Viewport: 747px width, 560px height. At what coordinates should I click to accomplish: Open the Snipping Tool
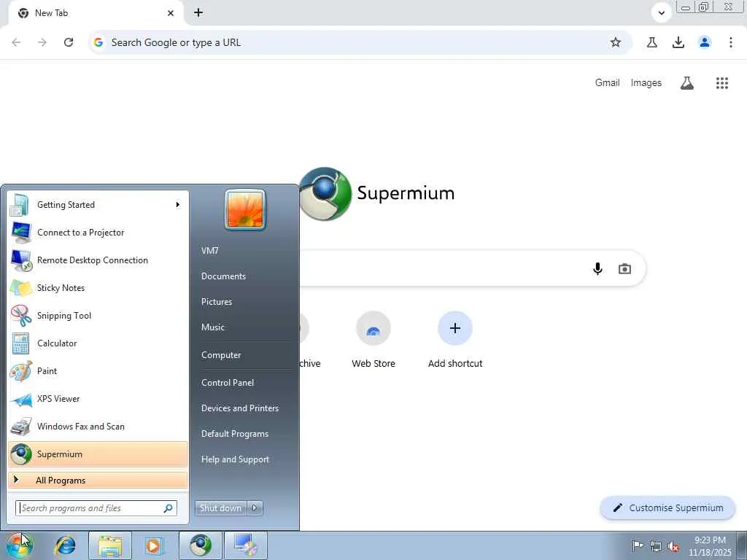[98, 315]
